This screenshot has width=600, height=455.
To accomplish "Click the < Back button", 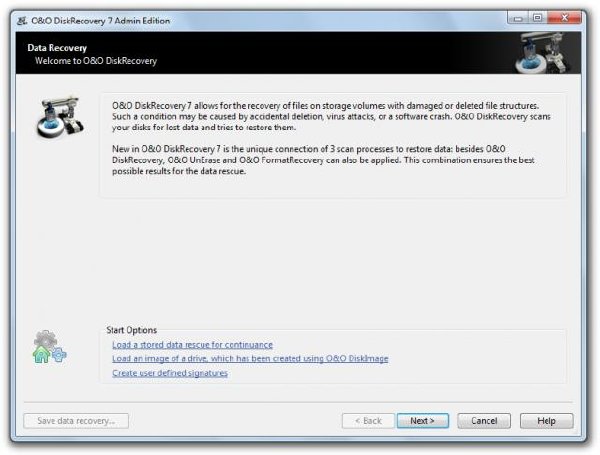I will tap(368, 421).
